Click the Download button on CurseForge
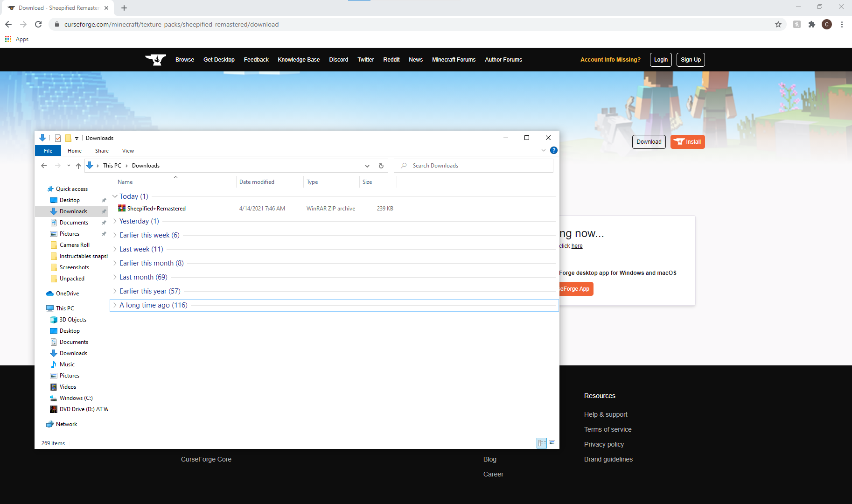This screenshot has width=852, height=504. pyautogui.click(x=649, y=141)
